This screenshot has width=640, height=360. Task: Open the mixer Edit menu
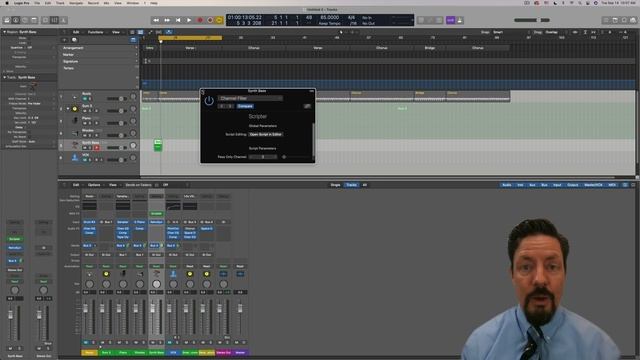76,185
